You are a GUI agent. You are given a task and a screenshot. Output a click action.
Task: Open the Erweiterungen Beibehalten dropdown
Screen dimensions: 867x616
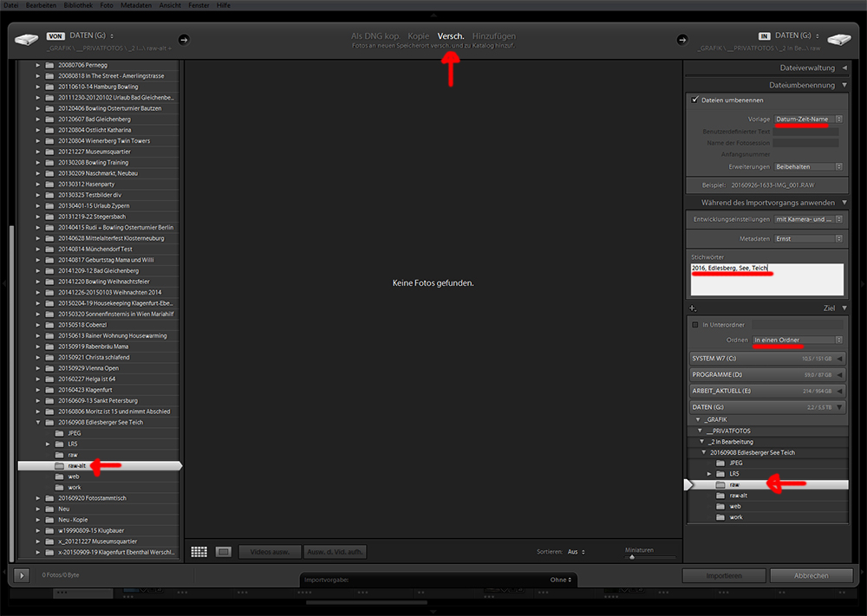pyautogui.click(x=808, y=166)
